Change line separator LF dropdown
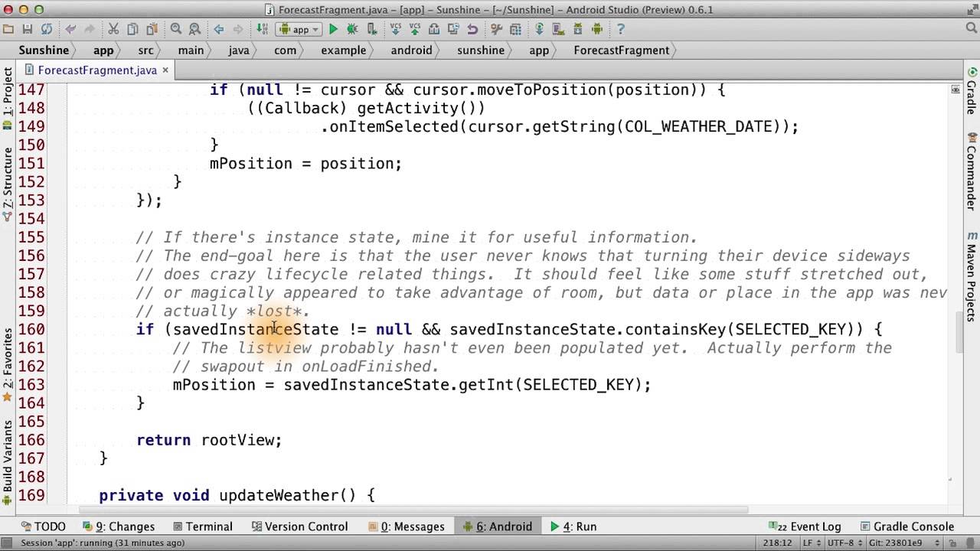Viewport: 980px width, 551px height. click(x=813, y=543)
